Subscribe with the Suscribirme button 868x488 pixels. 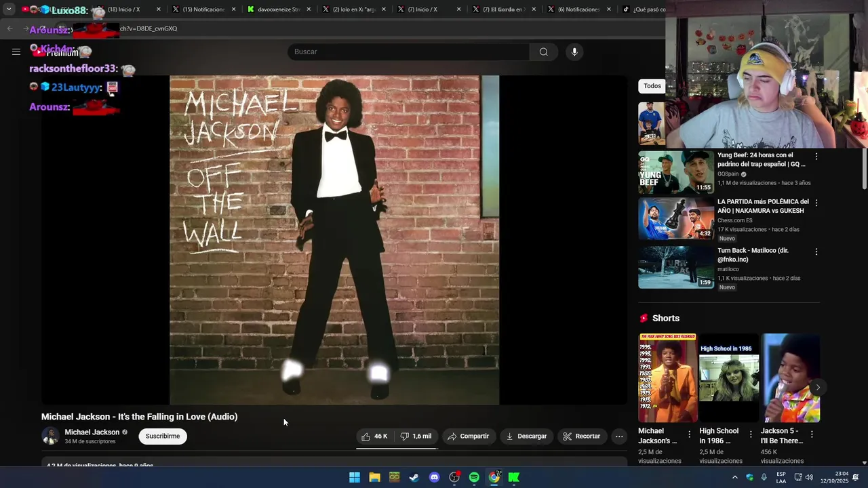point(163,436)
